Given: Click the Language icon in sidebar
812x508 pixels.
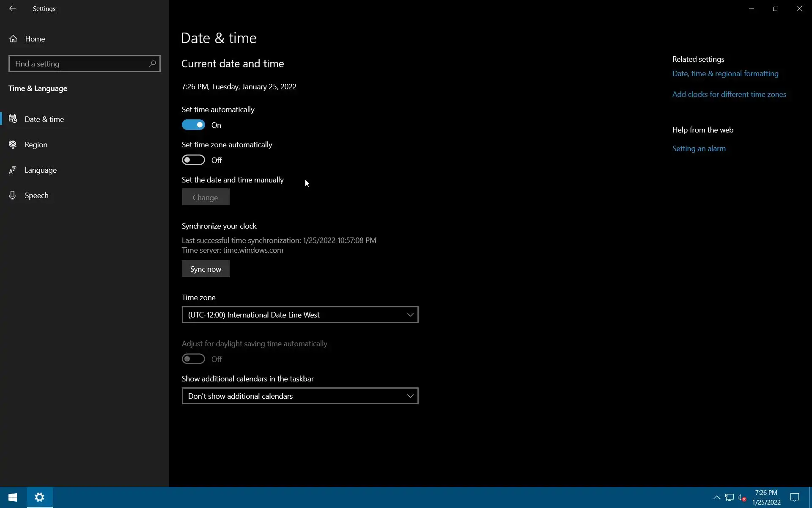Looking at the screenshot, I should (x=13, y=170).
